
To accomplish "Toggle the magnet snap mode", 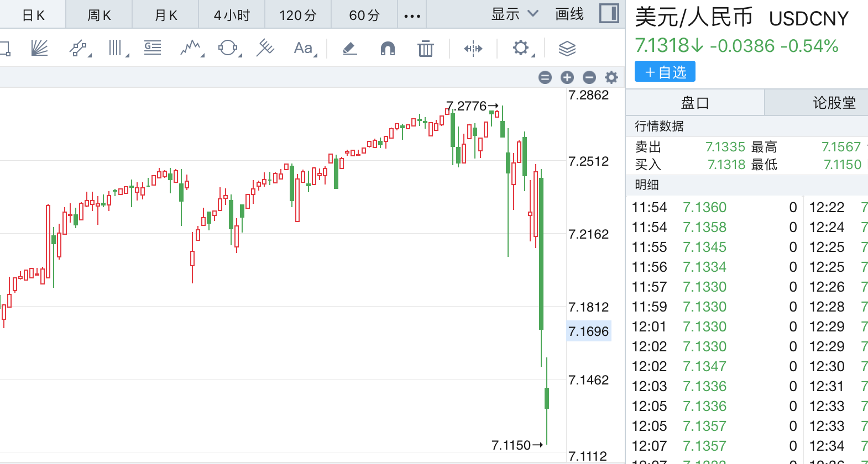I will point(388,49).
